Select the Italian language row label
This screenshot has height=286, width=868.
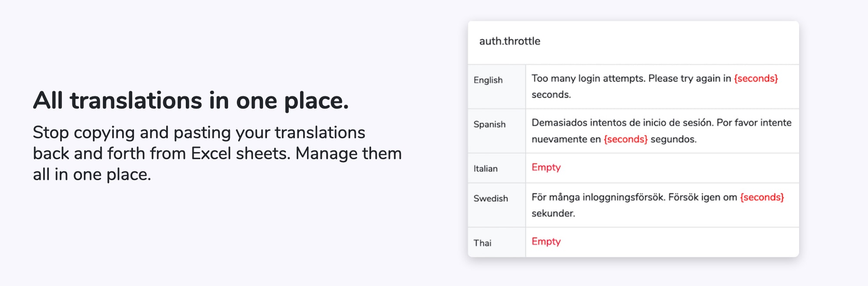point(485,169)
